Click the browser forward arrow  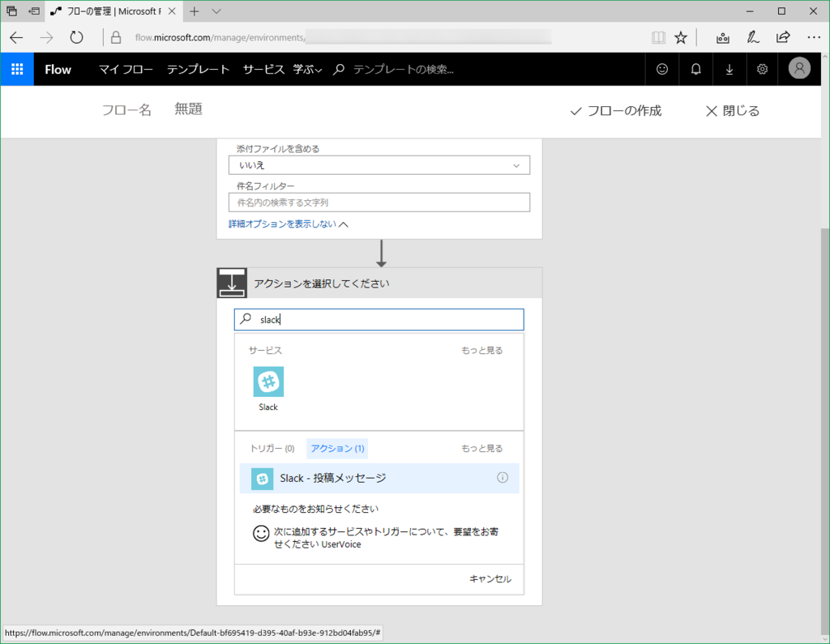coord(46,37)
